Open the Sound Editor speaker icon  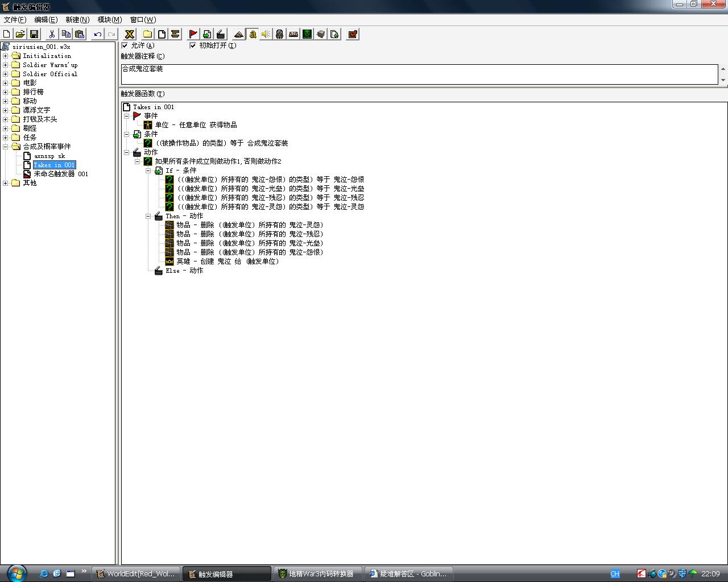click(x=266, y=34)
